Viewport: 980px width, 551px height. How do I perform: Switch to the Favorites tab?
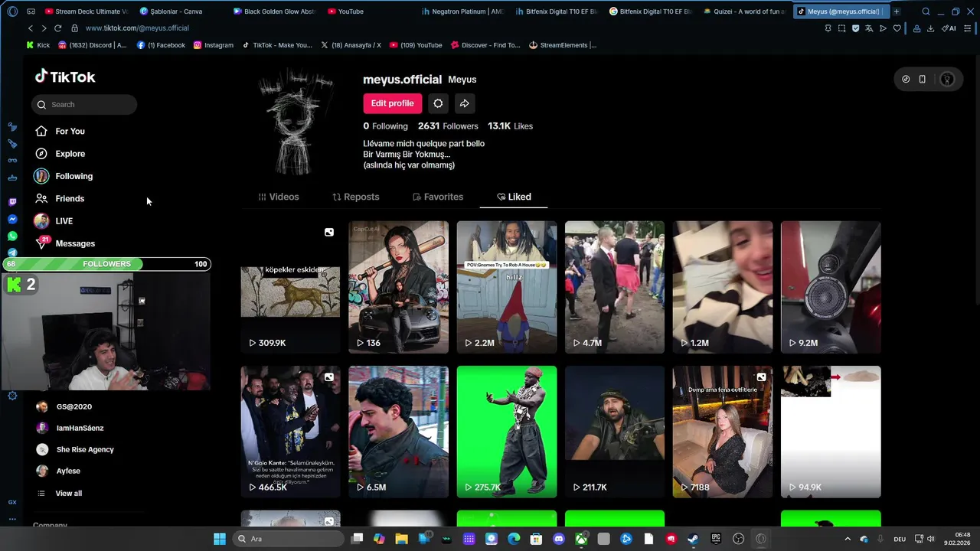coord(437,197)
